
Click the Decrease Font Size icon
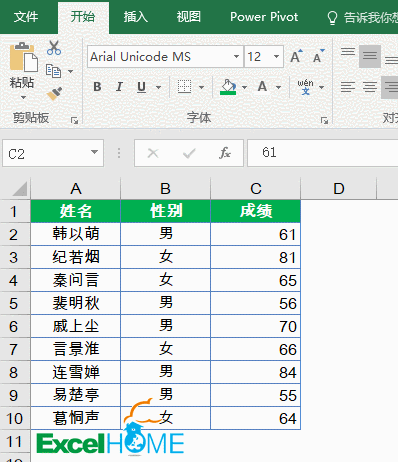(x=318, y=56)
